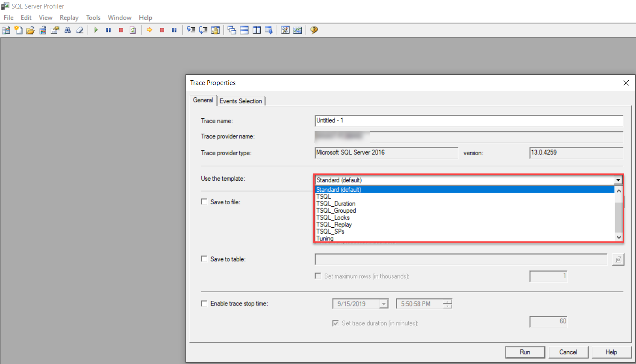Stop the selected trace with the red stop icon next to the green play icon

[121, 30]
